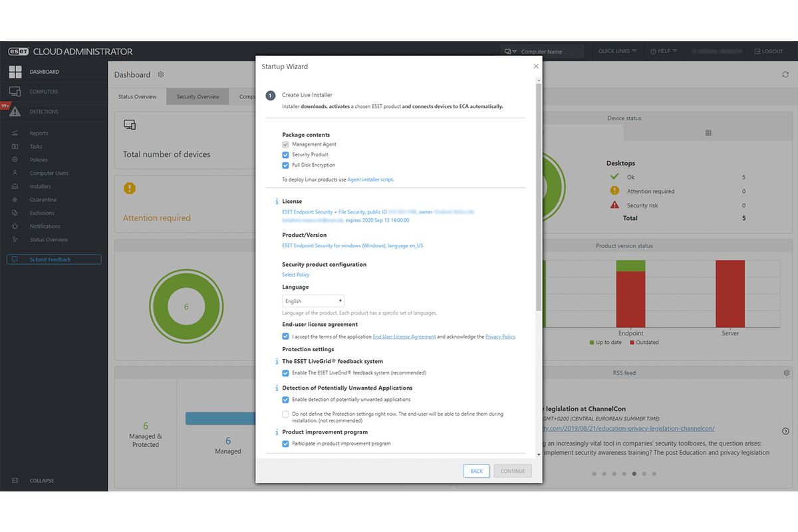Click the Continue button in the wizard
This screenshot has height=532, width=798.
tap(513, 471)
